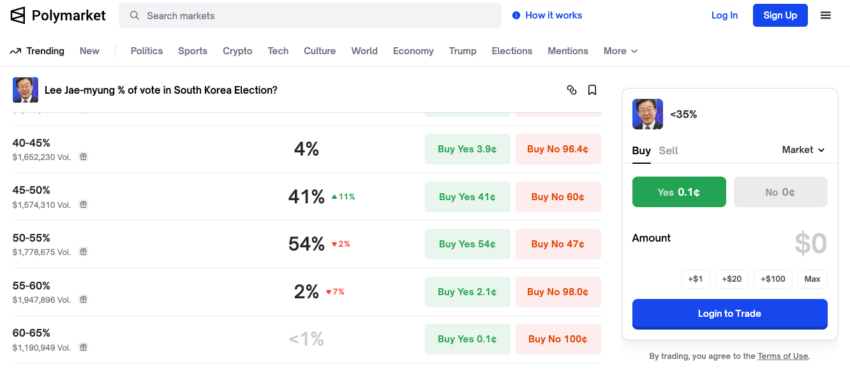The image size is (850, 371).
Task: Click gift icon in 45-50% row
Action: 83,204
